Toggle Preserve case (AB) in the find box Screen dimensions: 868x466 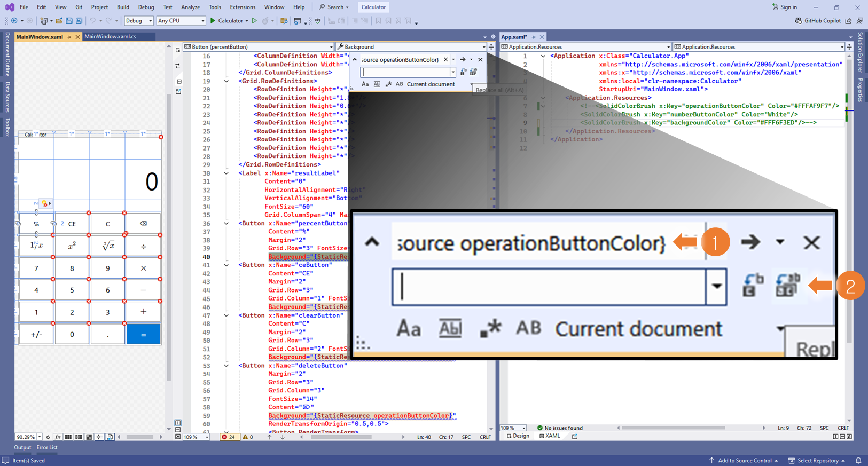(399, 84)
